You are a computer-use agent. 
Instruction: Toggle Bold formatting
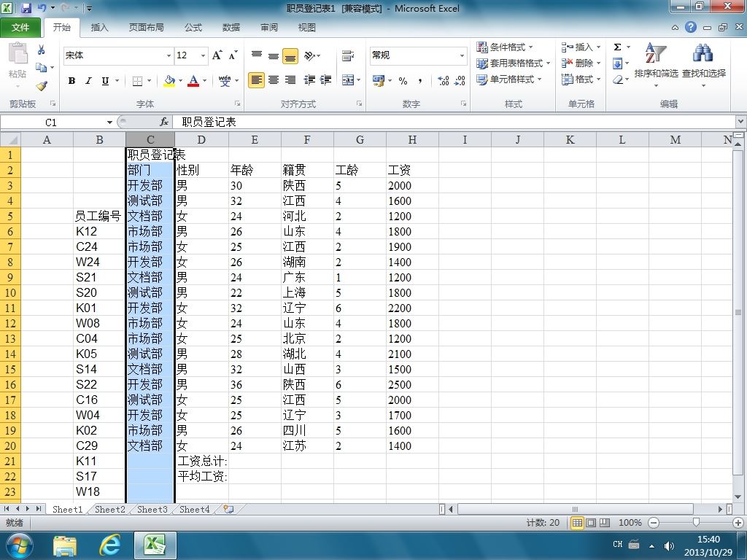pyautogui.click(x=71, y=81)
